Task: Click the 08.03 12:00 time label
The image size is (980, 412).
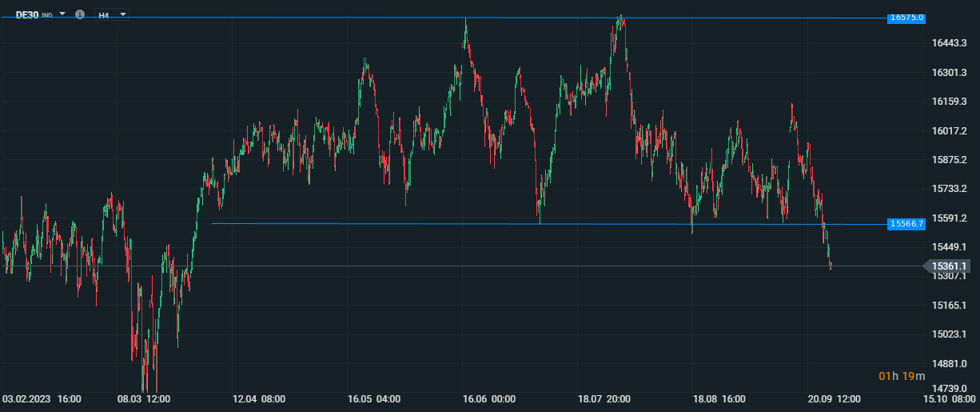Action: pos(144,398)
